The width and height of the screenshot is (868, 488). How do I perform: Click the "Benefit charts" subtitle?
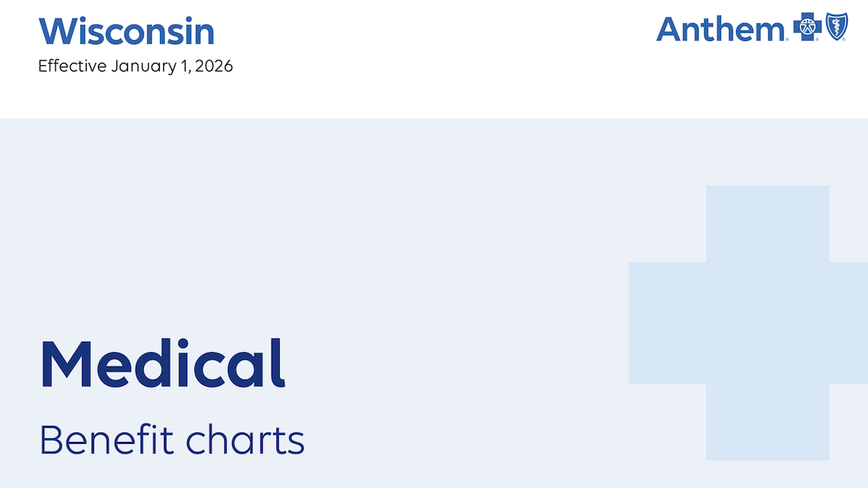[x=172, y=440]
